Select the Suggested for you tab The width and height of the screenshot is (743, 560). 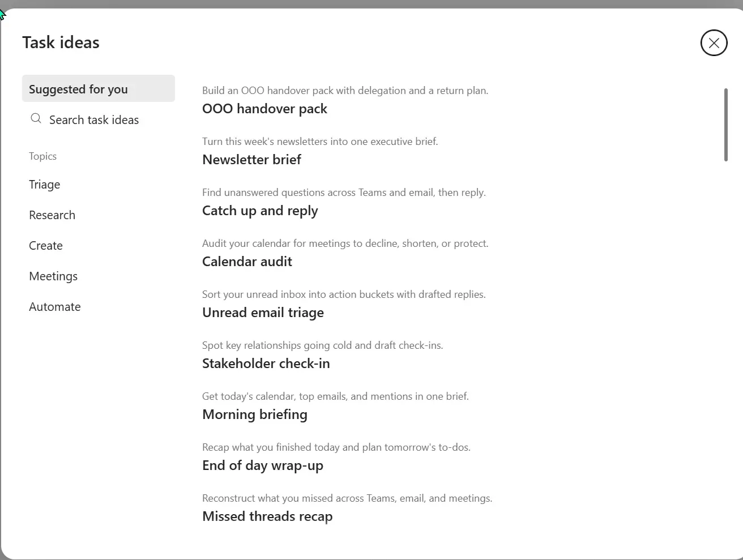point(99,88)
